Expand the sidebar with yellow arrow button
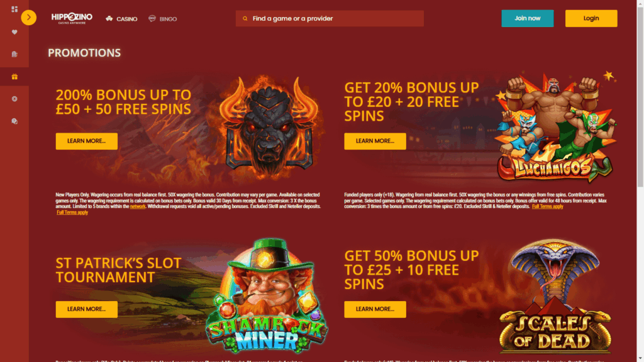 point(29,17)
